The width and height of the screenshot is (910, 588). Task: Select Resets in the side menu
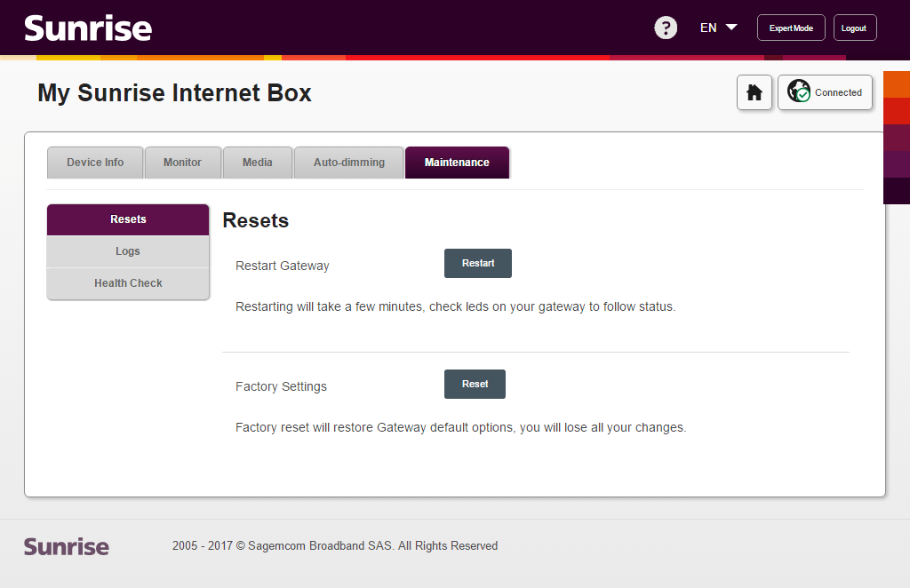(128, 219)
